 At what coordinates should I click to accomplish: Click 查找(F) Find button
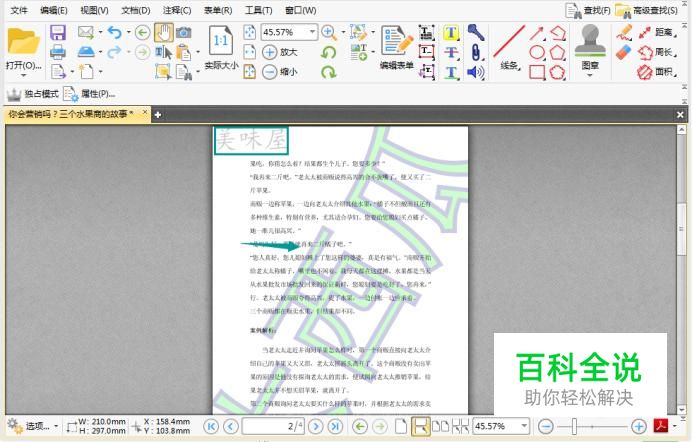588,11
